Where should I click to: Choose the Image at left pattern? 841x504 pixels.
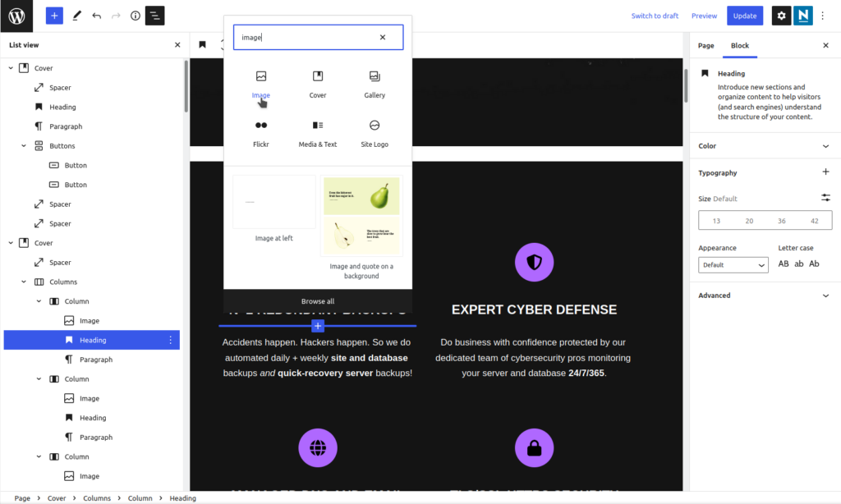point(274,208)
